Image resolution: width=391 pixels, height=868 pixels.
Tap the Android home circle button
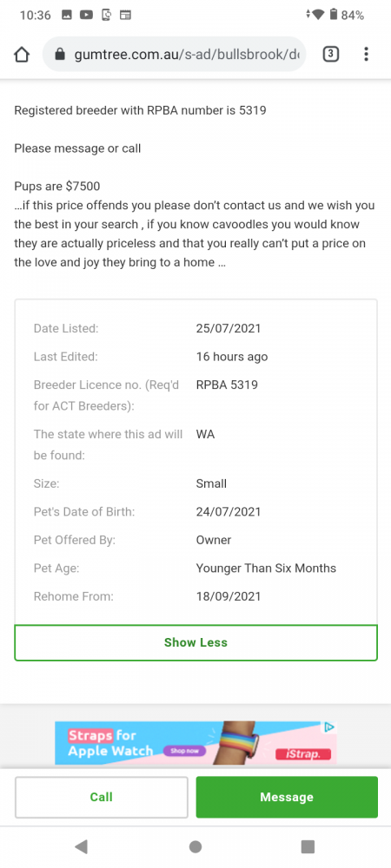(195, 846)
